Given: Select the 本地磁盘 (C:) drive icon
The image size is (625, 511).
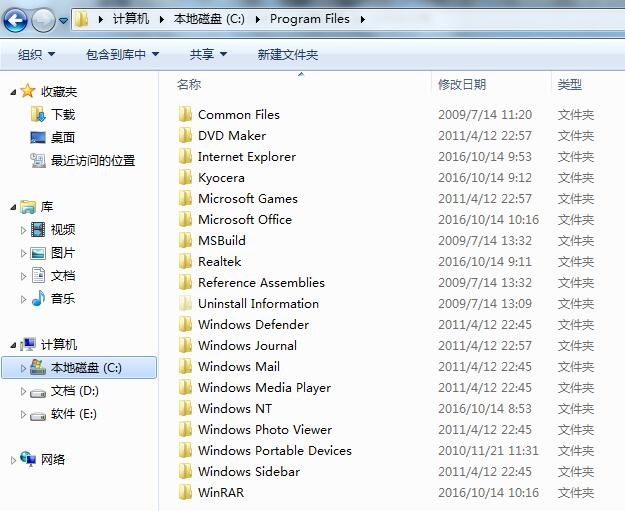Looking at the screenshot, I should 38,367.
